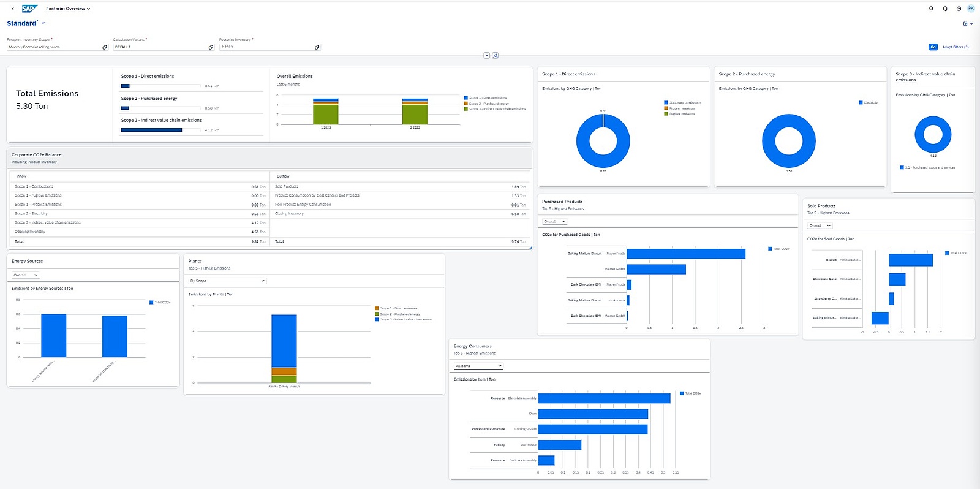Open value help for Footprint Inventory Scope
The height and width of the screenshot is (489, 980).
tap(105, 47)
